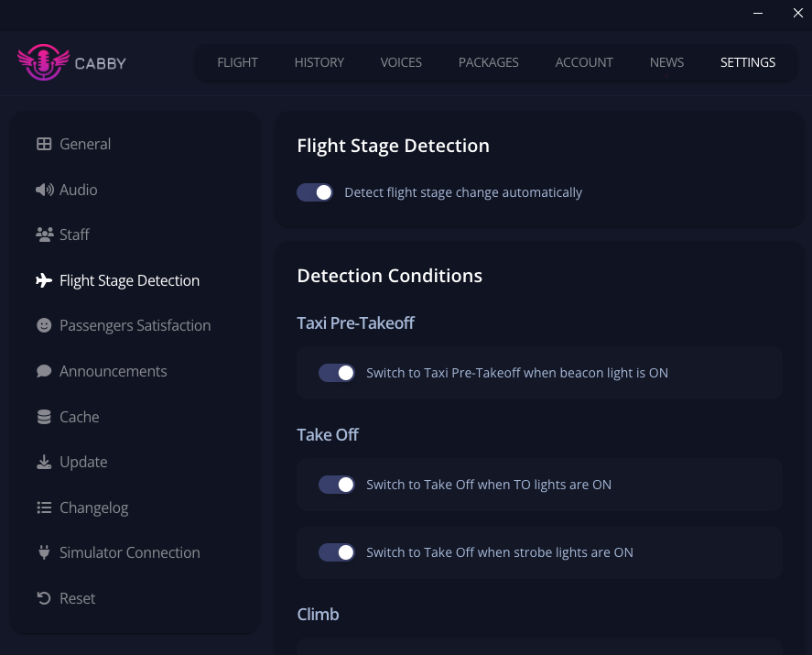Turn off Take Off TO lights condition
This screenshot has width=812, height=655.
click(x=337, y=485)
